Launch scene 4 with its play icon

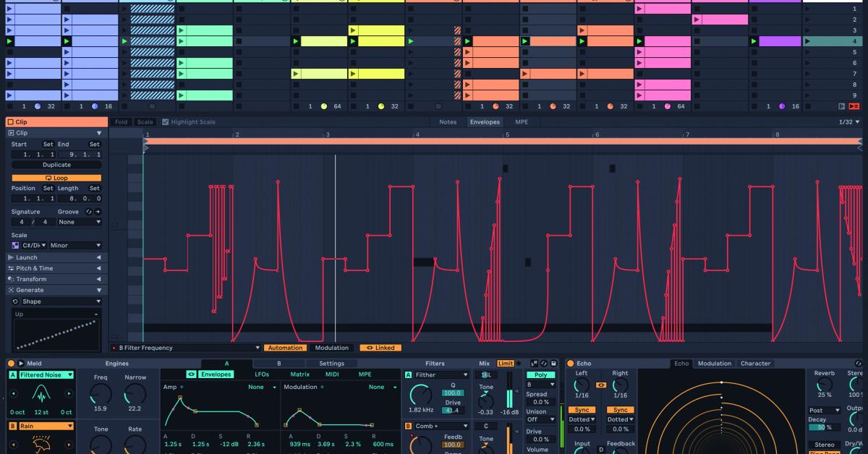[x=807, y=42]
